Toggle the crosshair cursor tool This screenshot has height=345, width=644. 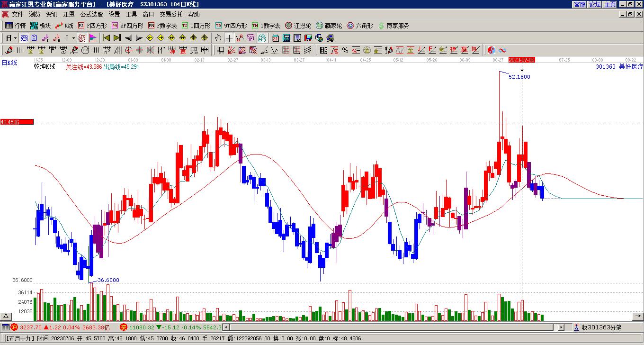click(x=229, y=38)
